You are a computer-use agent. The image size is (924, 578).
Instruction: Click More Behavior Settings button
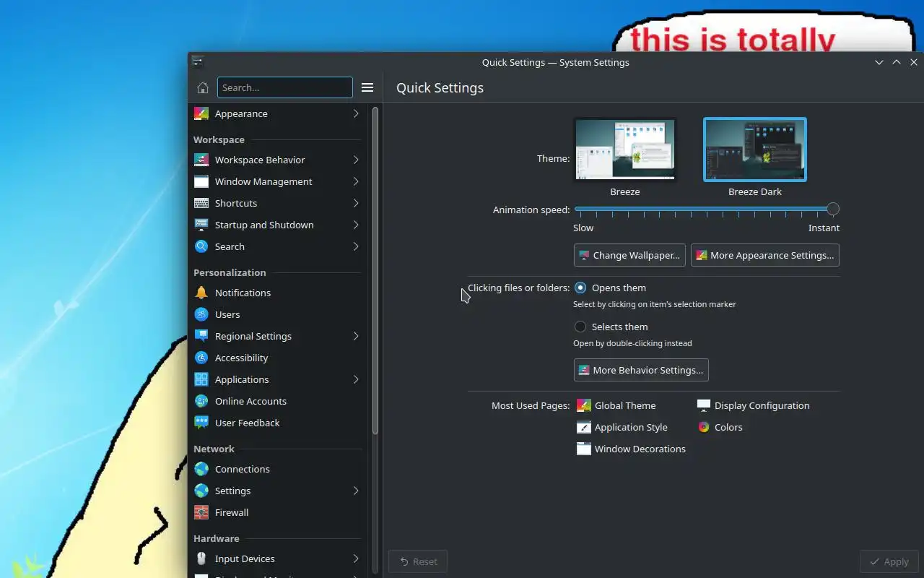coord(641,370)
